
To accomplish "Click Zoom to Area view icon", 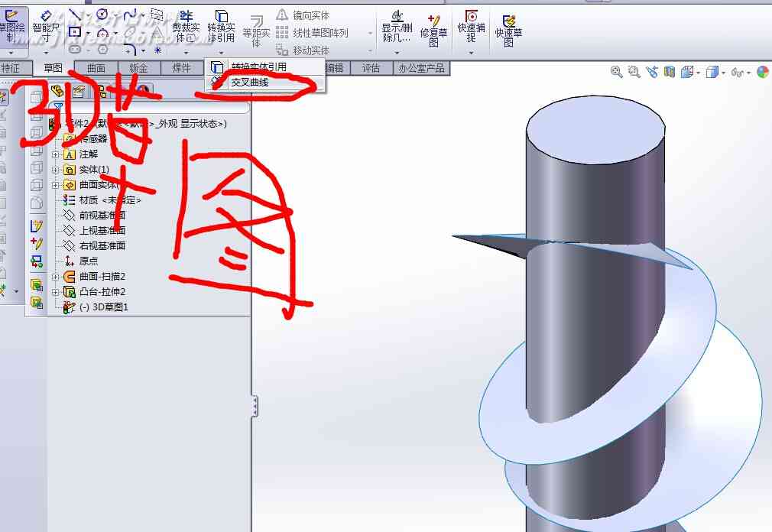I will coord(634,72).
